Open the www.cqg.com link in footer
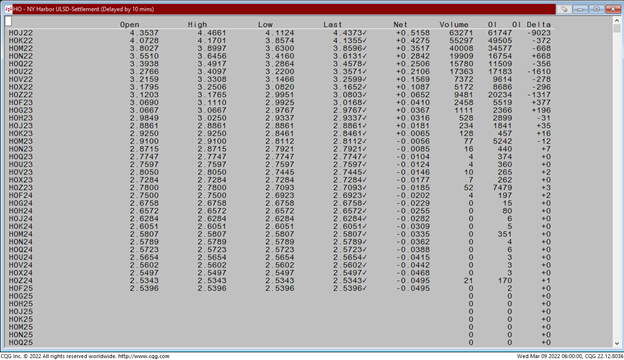Image resolution: width=624 pixels, height=360 pixels. click(x=144, y=356)
